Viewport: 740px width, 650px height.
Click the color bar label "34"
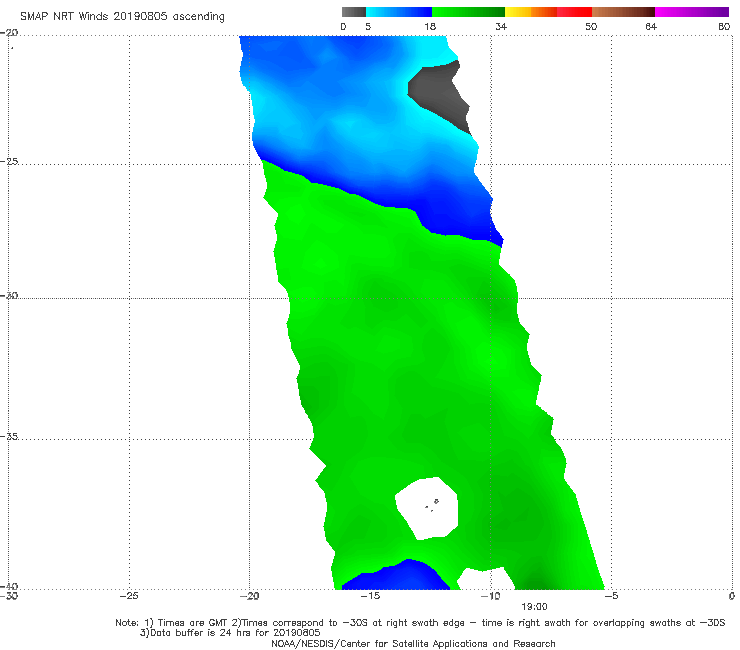[x=501, y=26]
